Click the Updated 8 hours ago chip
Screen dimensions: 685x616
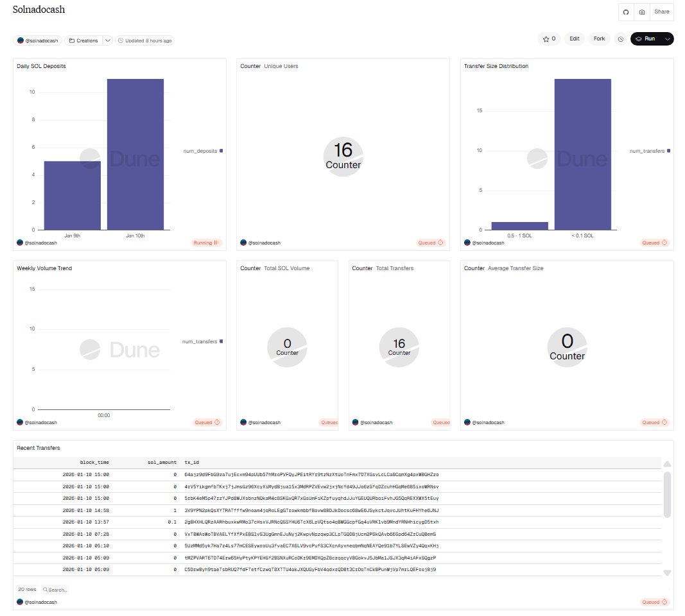144,40
